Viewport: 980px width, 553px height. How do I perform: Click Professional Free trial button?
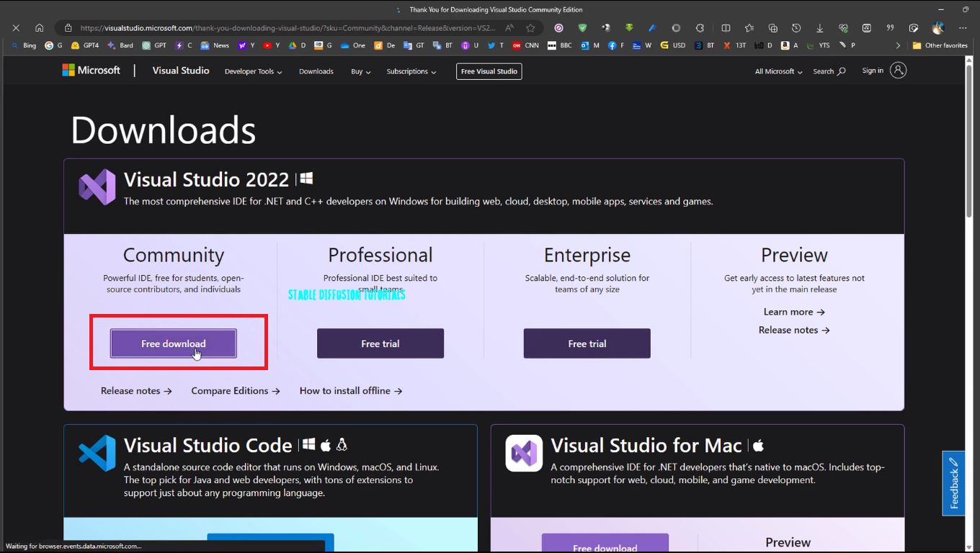point(380,343)
